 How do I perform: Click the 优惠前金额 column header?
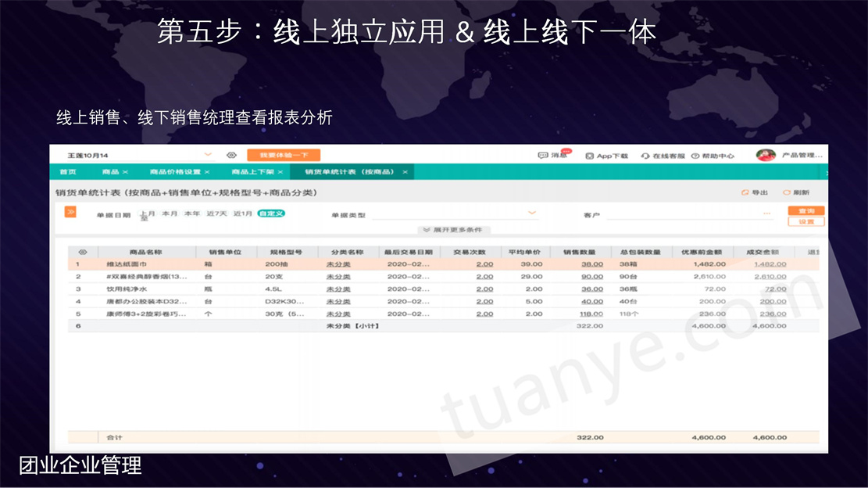pyautogui.click(x=702, y=252)
